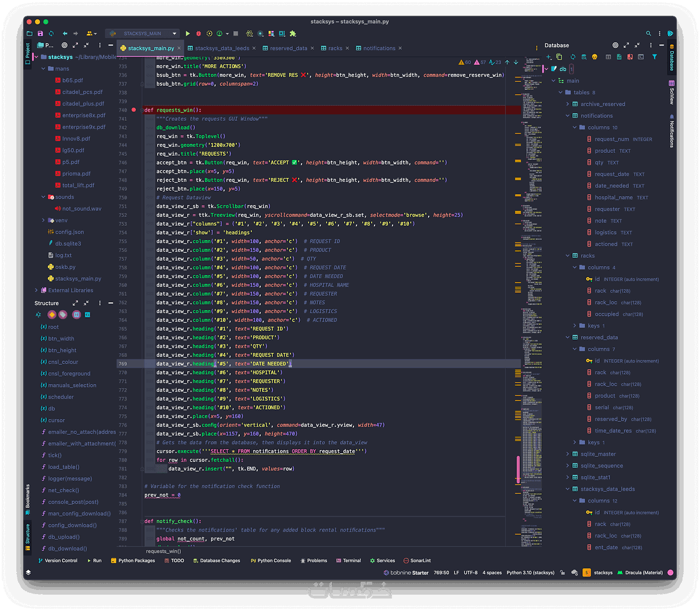Go to previous highlighted error up arrow
The image size is (700, 611).
(507, 62)
